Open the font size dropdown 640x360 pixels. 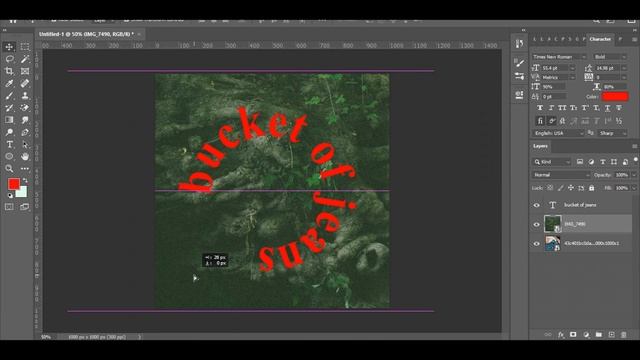point(572,68)
